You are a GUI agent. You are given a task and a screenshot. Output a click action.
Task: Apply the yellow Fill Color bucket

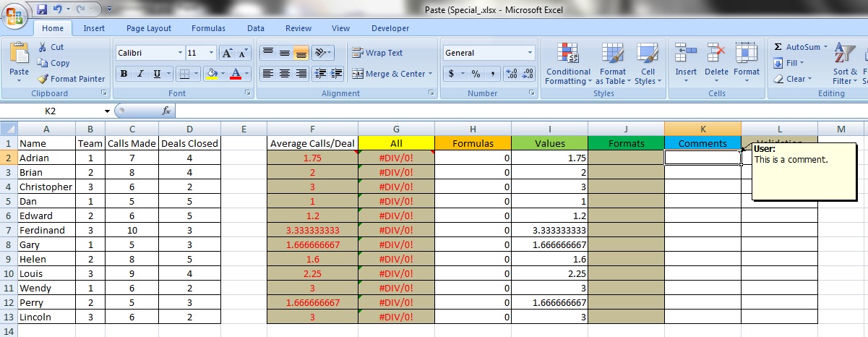point(212,74)
